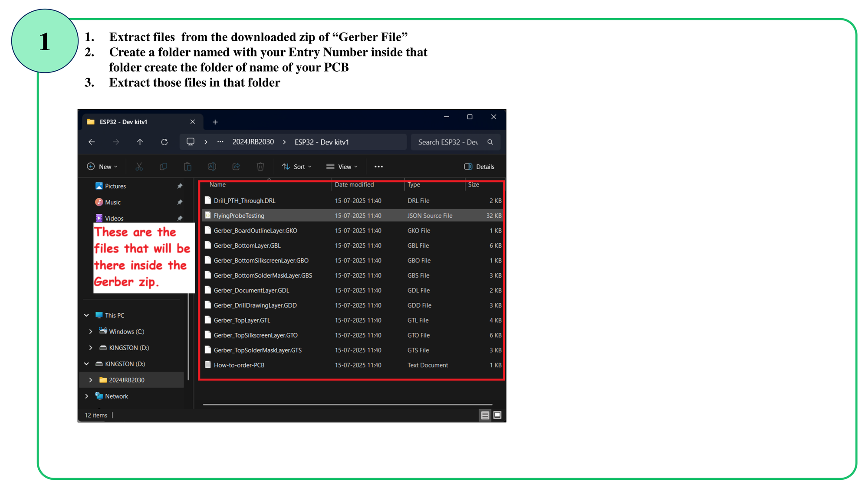Screen dimensions: 868x488
Task: Switch to large thumbnails view icon
Action: coord(497,415)
